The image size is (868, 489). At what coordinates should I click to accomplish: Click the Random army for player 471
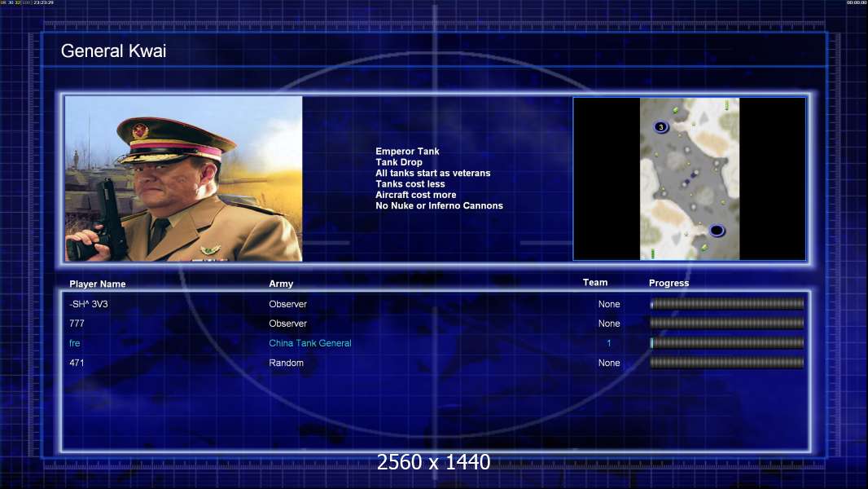286,363
